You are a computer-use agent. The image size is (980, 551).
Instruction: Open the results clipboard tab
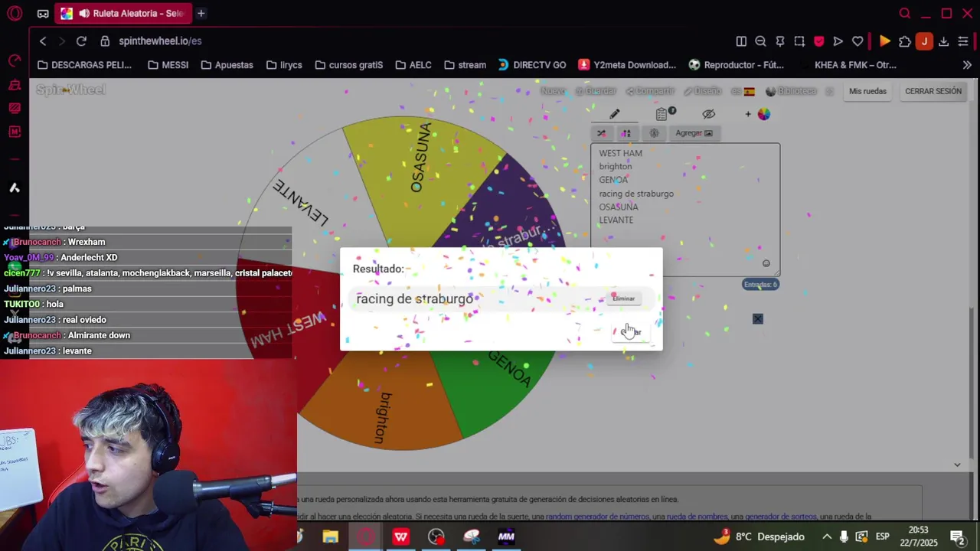[663, 114]
